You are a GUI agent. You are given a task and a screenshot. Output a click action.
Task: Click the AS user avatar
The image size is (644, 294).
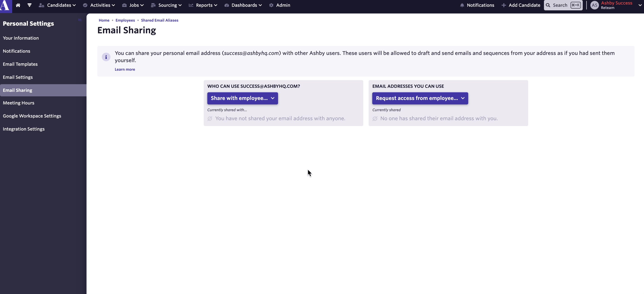tap(594, 5)
